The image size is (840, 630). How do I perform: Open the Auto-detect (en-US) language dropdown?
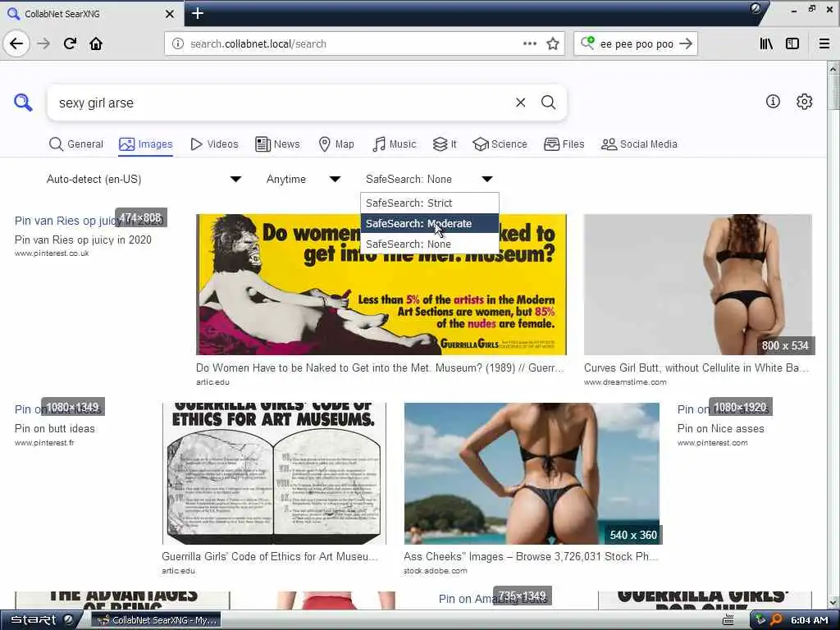pos(144,179)
